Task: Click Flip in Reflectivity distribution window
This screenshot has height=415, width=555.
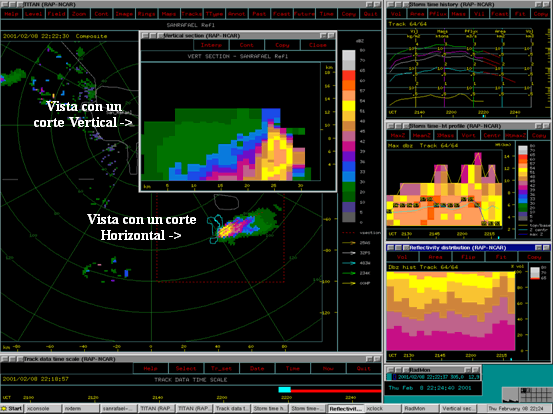Action: tap(468, 257)
